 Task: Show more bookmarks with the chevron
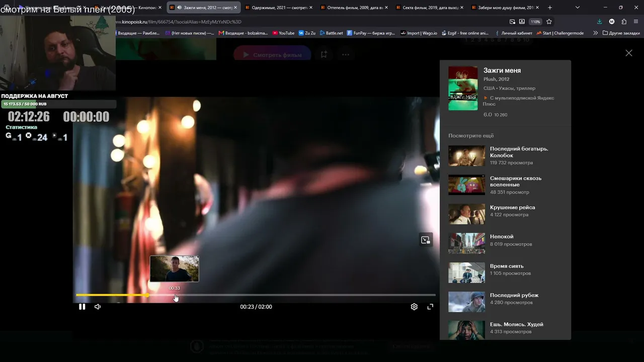(596, 33)
